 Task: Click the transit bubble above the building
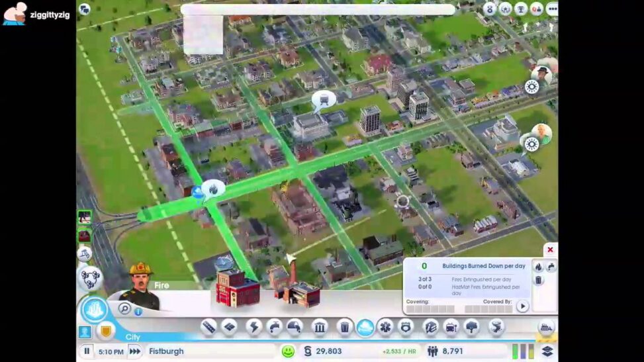coord(324,100)
